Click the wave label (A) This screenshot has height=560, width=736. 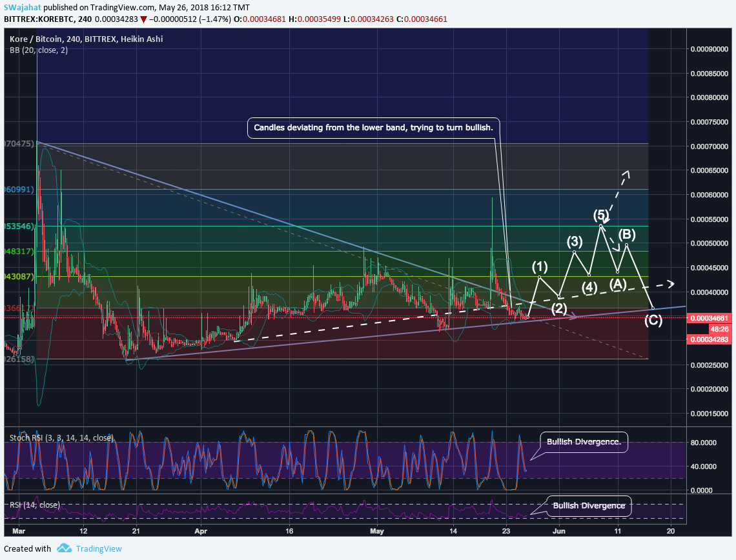618,284
